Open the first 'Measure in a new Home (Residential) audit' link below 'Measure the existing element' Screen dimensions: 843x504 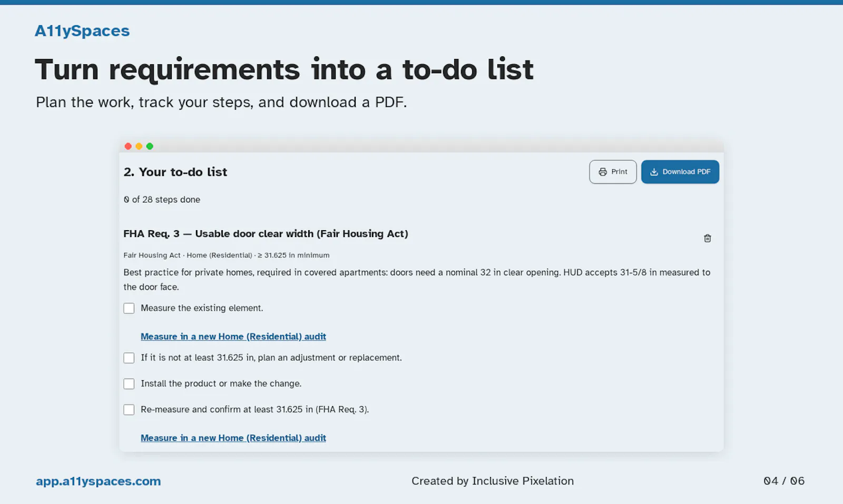pos(233,337)
